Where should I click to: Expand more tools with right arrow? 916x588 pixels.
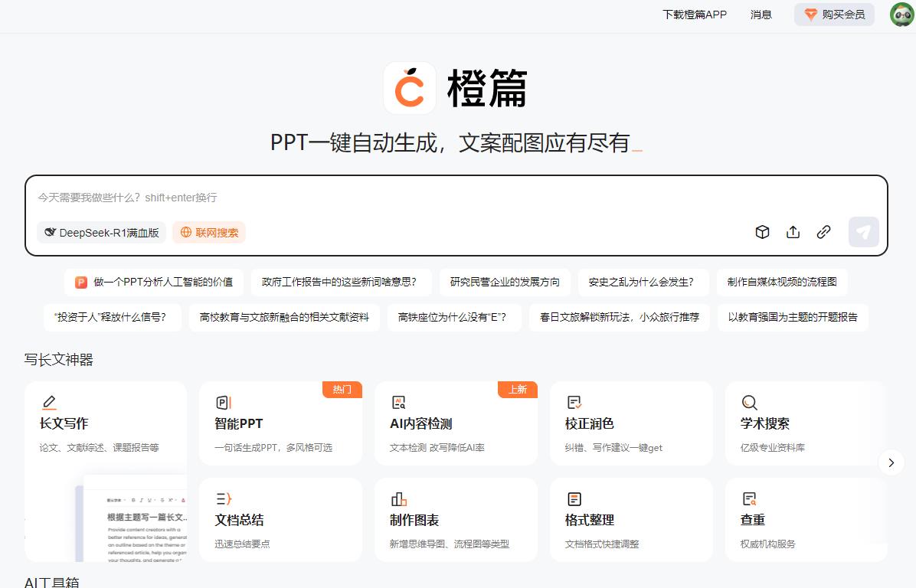pos(891,463)
